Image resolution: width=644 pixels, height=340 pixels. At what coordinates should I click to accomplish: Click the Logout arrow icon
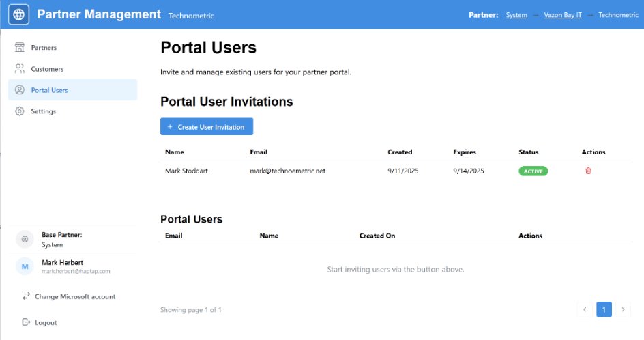pos(26,322)
